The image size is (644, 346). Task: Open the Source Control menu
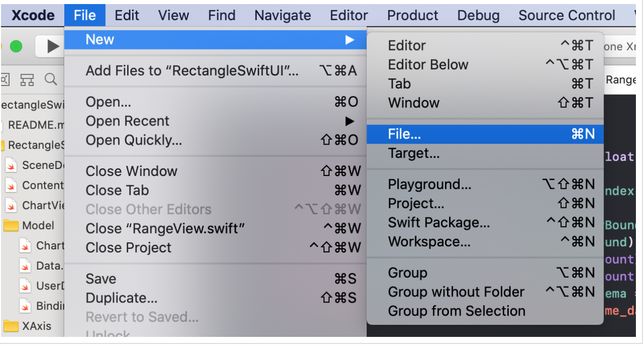tap(566, 15)
